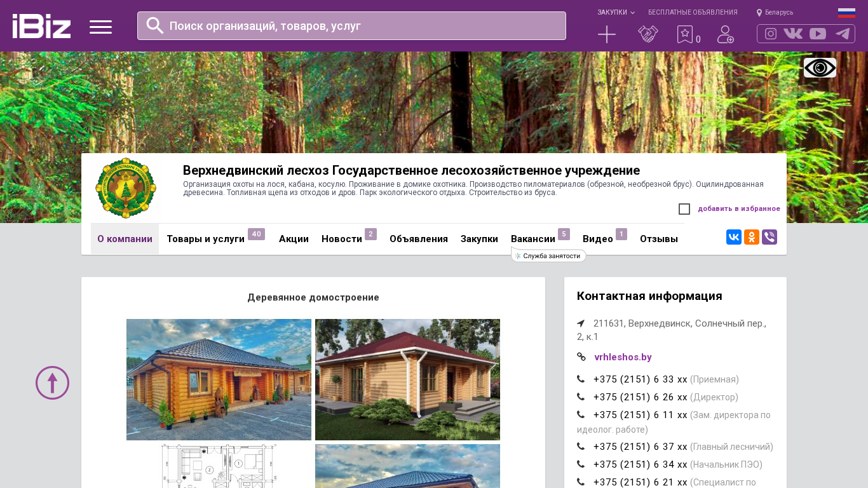
Task: Click the Контактная информация heading
Action: click(649, 296)
